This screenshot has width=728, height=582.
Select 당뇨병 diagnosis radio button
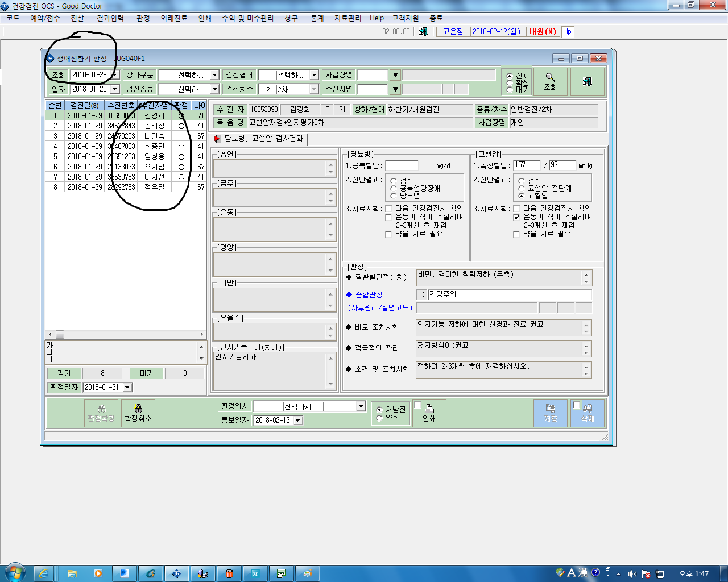coord(393,196)
